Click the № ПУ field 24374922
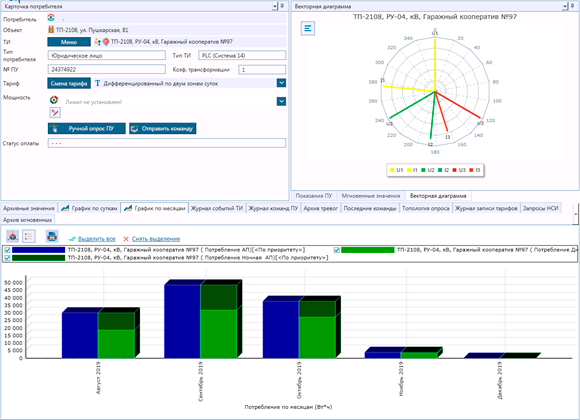Viewport: 580px width, 420px height. (x=107, y=69)
